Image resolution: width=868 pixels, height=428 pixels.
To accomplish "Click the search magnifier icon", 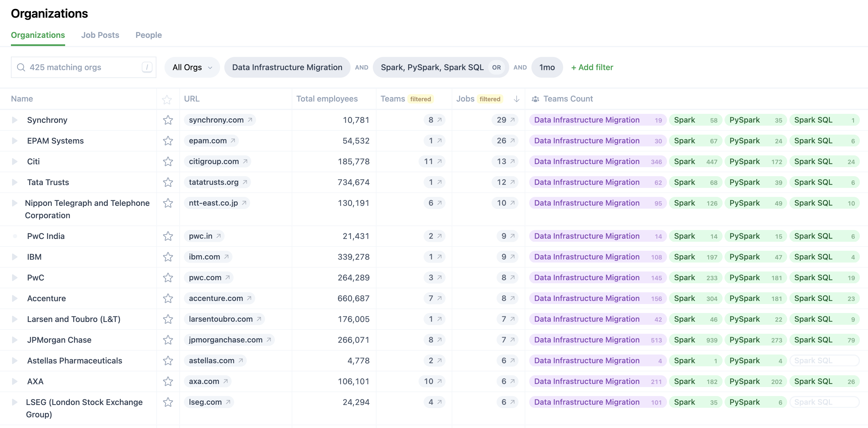I will click(21, 67).
